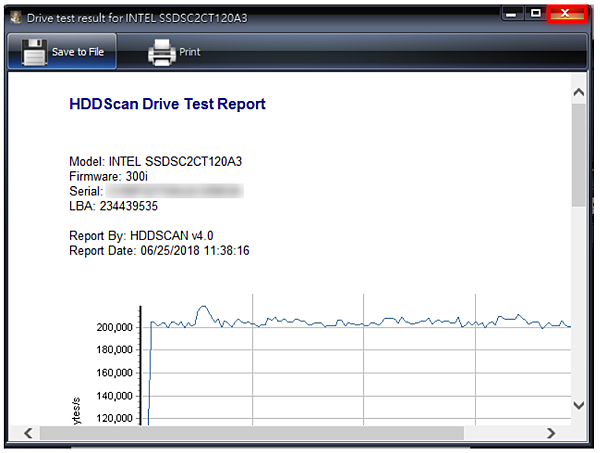The height and width of the screenshot is (453, 600).
Task: Close the drive test result window
Action: (567, 14)
